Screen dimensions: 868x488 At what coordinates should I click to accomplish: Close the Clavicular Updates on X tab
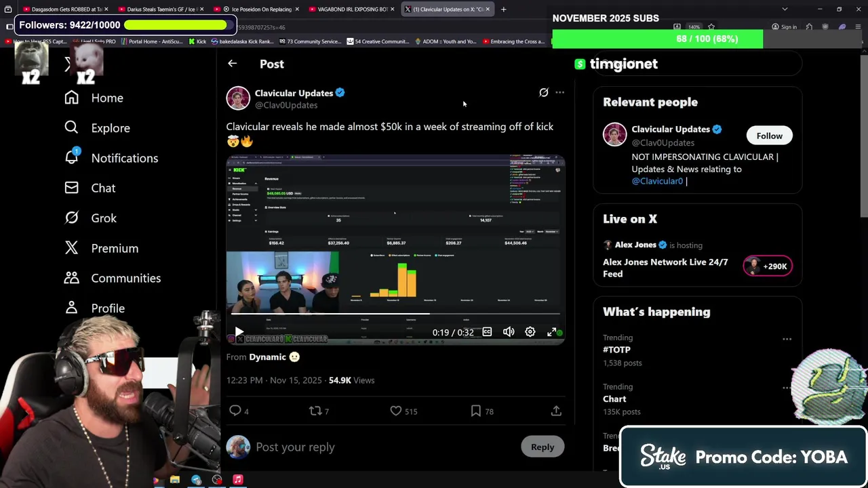coord(487,9)
